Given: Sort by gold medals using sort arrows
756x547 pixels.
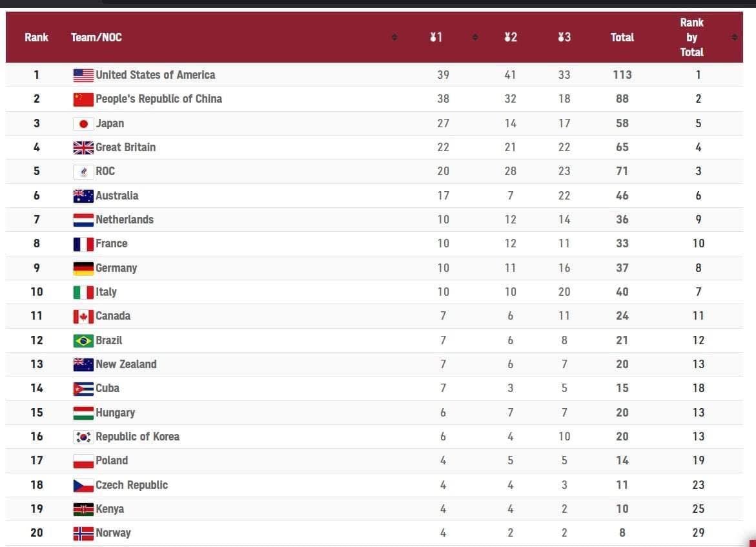Looking at the screenshot, I should (x=475, y=37).
